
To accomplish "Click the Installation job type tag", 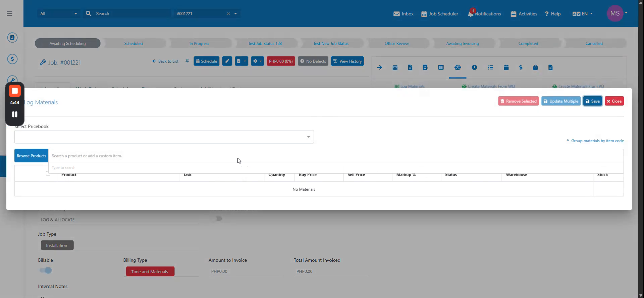I will click(x=57, y=245).
